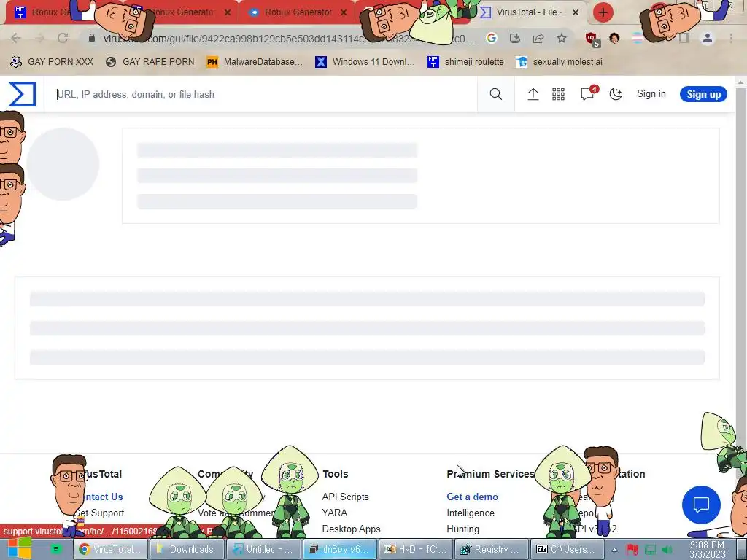The height and width of the screenshot is (560, 747).
Task: Click the network tray icon
Action: [x=650, y=550]
